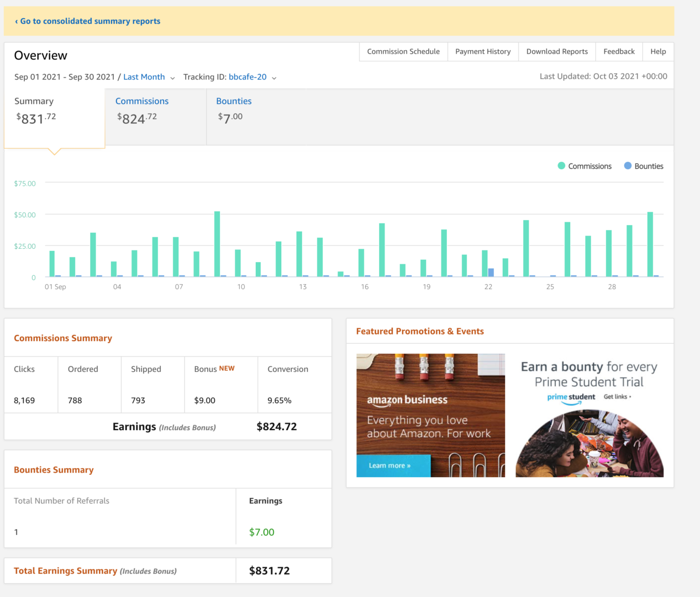Open Payment History

tap(483, 51)
